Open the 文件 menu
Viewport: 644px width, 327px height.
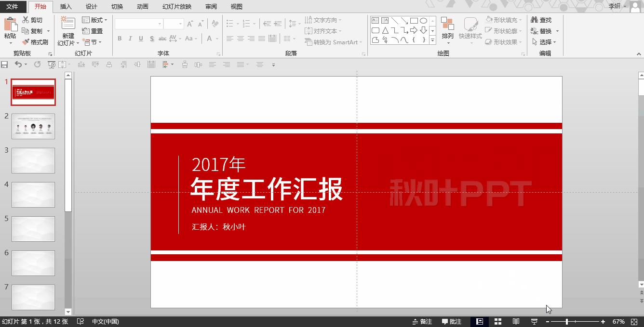coord(13,6)
